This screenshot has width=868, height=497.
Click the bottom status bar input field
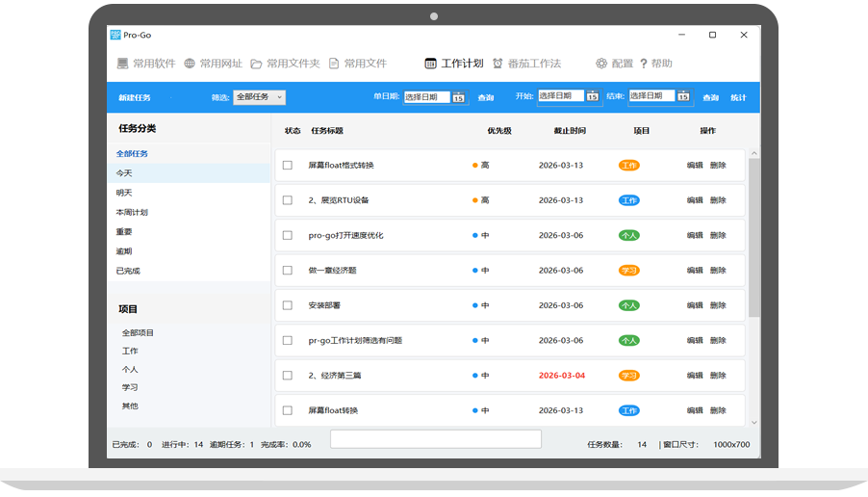click(x=436, y=439)
